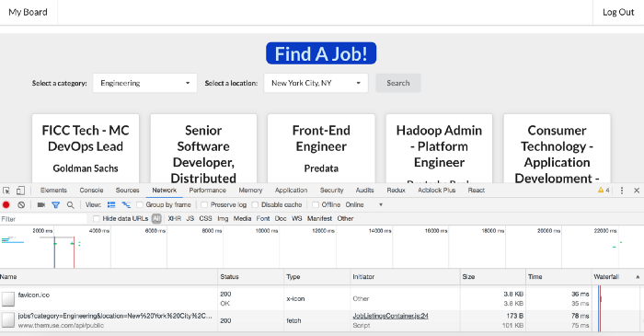Open the Sources tab
This screenshot has height=336, width=644.
coord(127,191)
